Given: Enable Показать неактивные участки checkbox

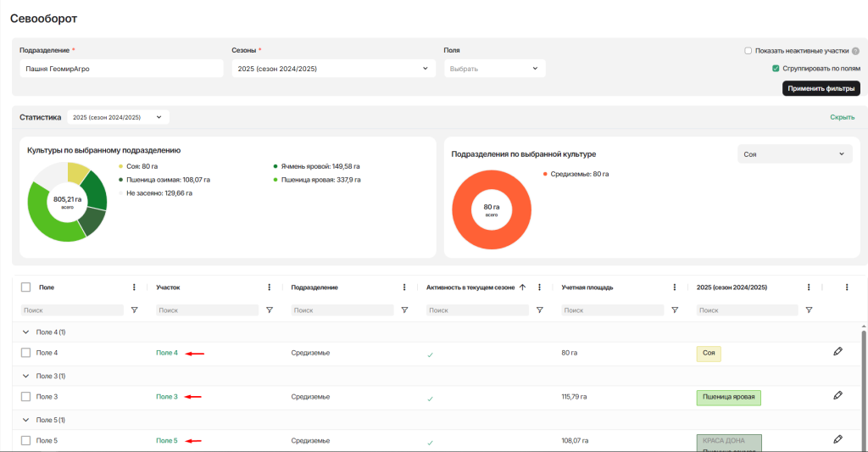Looking at the screenshot, I should point(748,51).
